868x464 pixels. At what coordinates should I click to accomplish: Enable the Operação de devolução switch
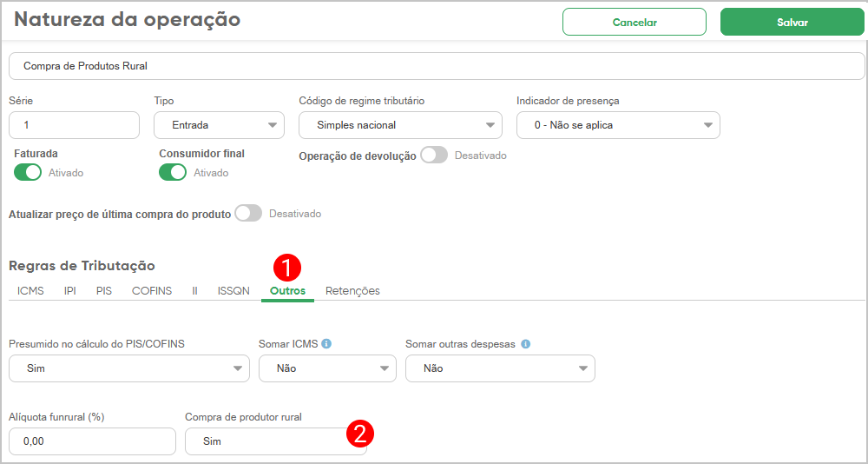point(434,156)
